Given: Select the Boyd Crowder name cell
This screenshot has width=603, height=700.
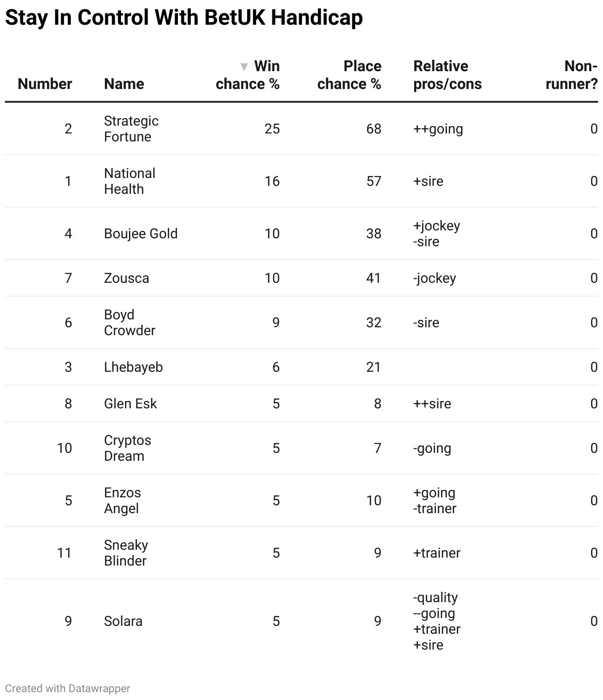Looking at the screenshot, I should tap(129, 323).
